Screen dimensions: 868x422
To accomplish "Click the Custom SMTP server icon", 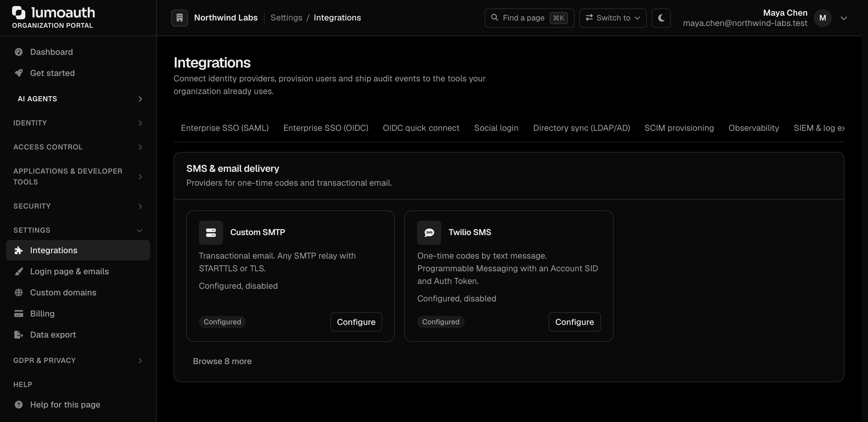I will point(211,233).
